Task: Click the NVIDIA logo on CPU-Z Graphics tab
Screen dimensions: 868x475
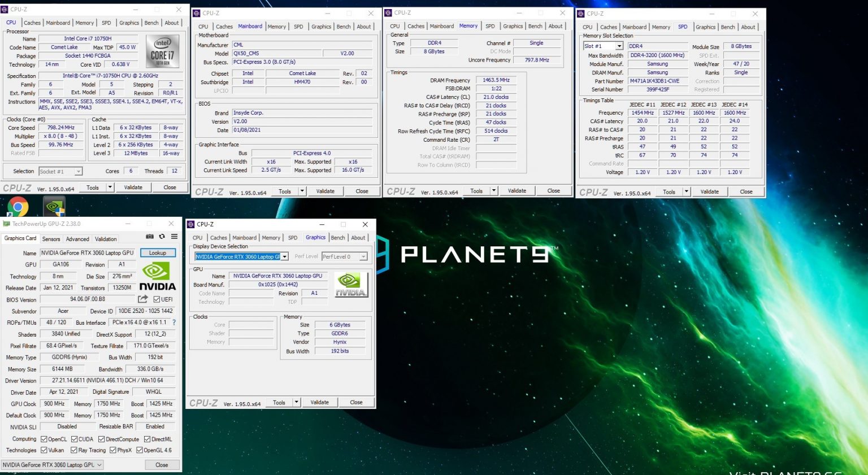Action: click(351, 285)
